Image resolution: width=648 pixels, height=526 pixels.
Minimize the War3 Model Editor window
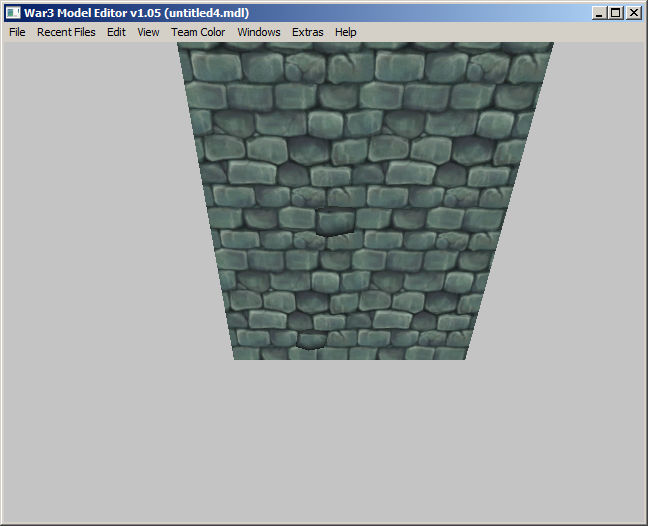point(599,13)
